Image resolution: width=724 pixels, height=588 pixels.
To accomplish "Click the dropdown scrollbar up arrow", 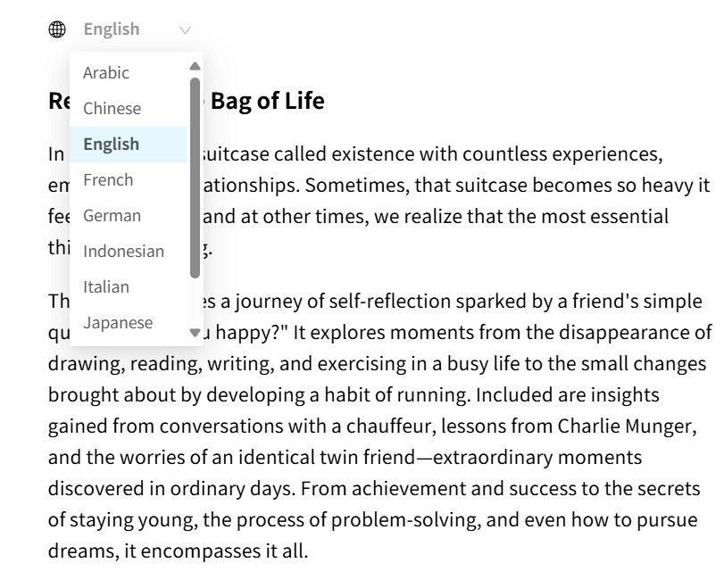I will (x=195, y=66).
